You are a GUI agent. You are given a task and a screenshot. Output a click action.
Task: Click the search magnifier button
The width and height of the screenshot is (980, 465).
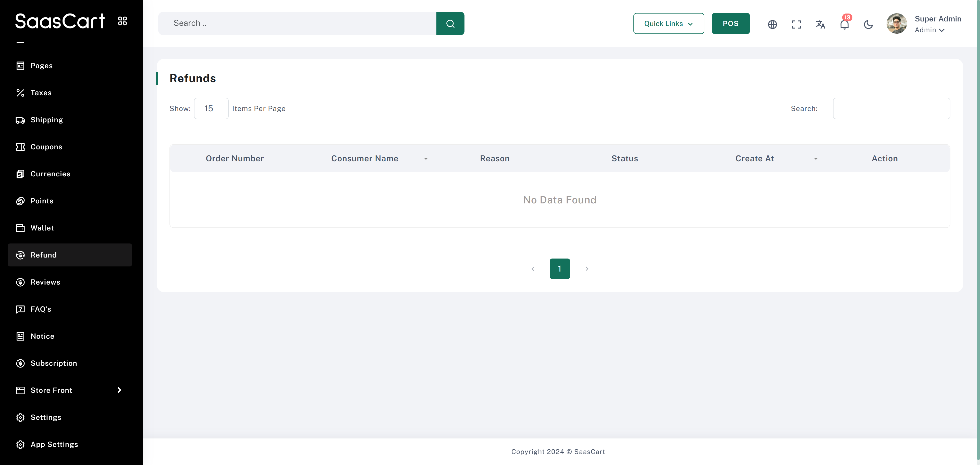coord(450,23)
